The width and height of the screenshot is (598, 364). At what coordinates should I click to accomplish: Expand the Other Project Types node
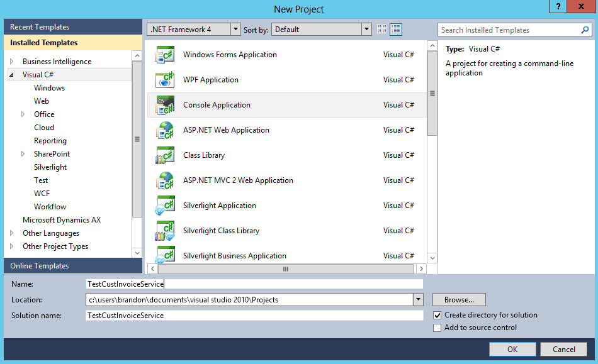[x=12, y=246]
